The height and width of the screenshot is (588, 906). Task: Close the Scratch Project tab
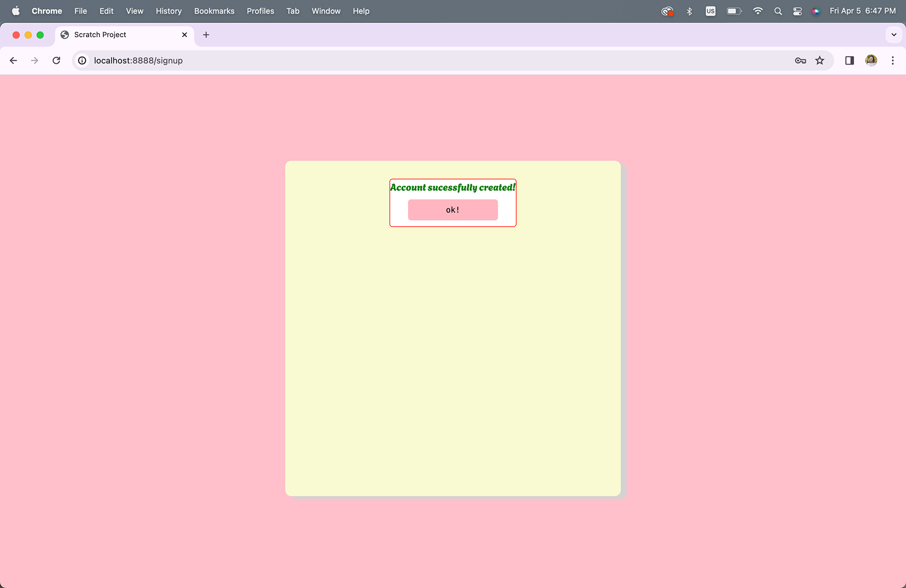pyautogui.click(x=185, y=34)
